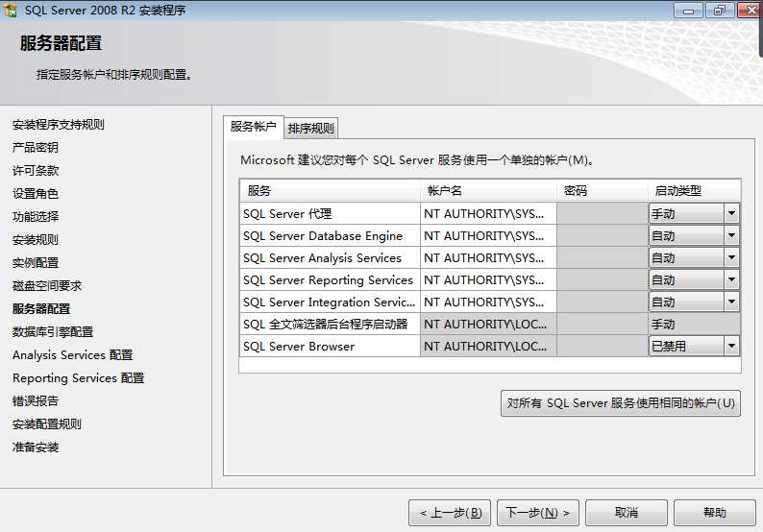
Task: Open startup type dropdown for Integration Services
Action: (731, 302)
